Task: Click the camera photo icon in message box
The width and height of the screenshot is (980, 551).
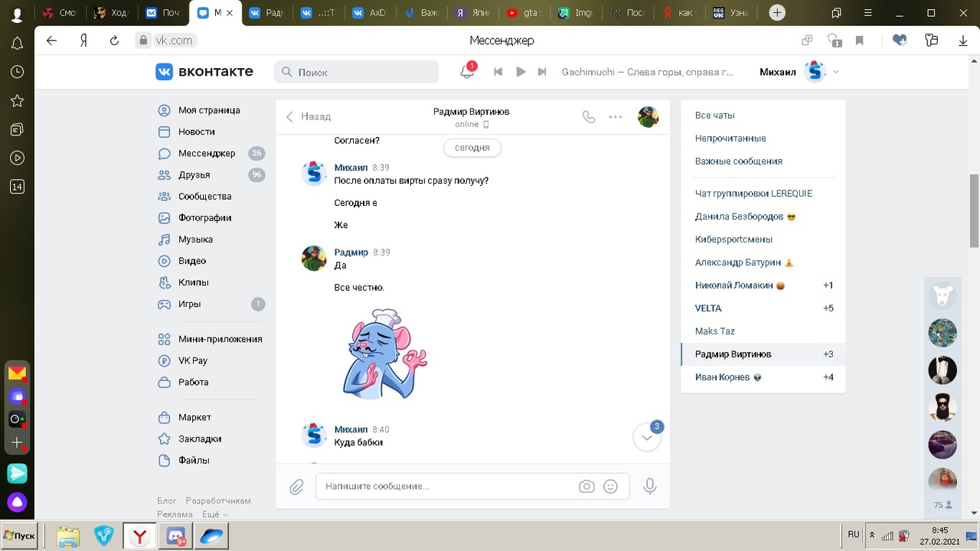Action: click(x=586, y=487)
